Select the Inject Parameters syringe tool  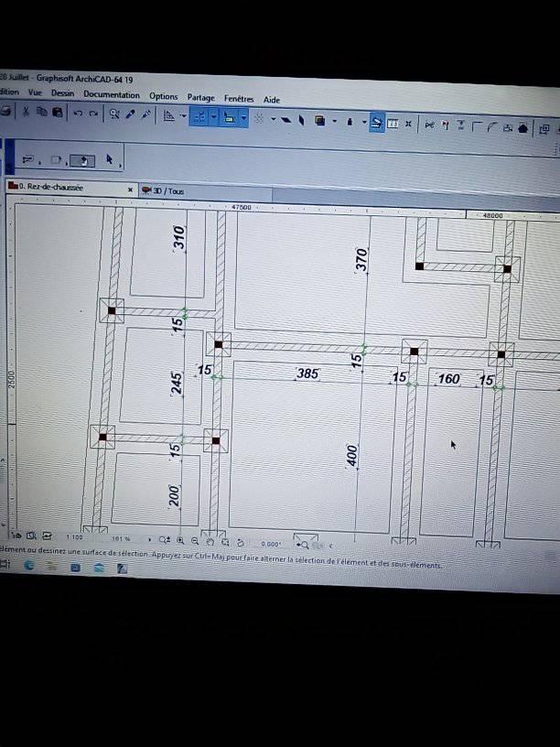coord(145,114)
